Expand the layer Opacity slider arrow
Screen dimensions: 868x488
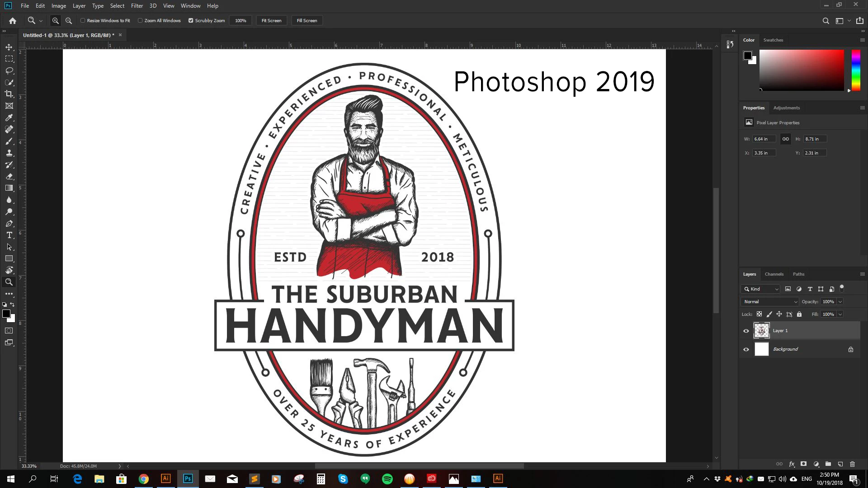(x=840, y=302)
